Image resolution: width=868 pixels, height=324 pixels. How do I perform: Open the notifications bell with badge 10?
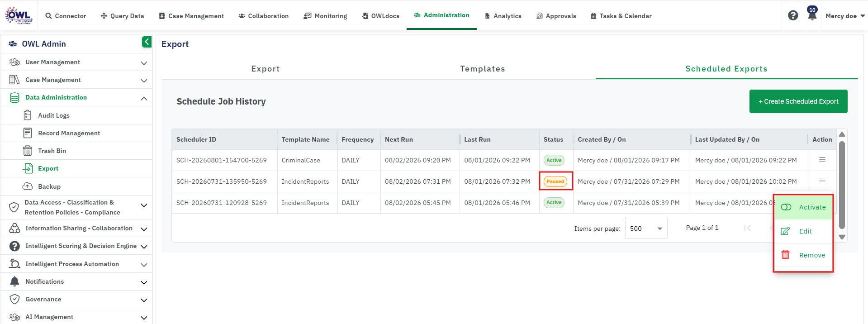coord(812,14)
